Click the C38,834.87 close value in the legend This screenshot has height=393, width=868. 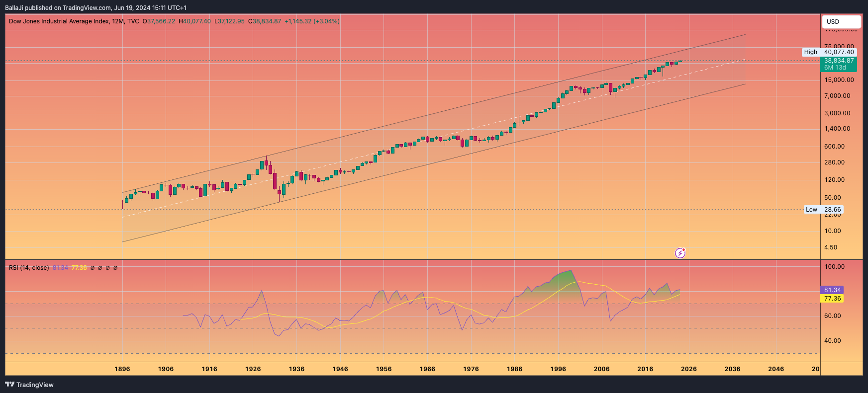(x=264, y=21)
